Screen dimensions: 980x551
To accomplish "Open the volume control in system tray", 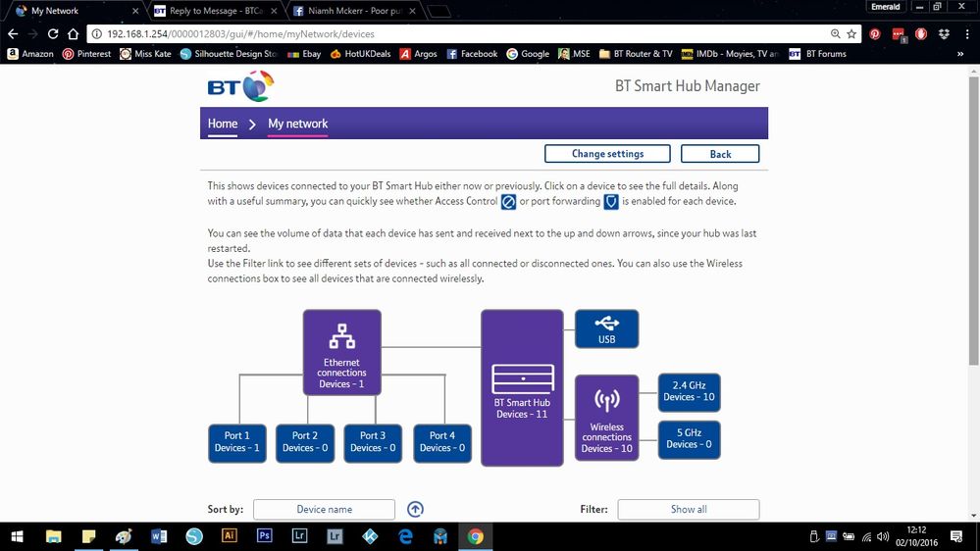I will coord(883,536).
